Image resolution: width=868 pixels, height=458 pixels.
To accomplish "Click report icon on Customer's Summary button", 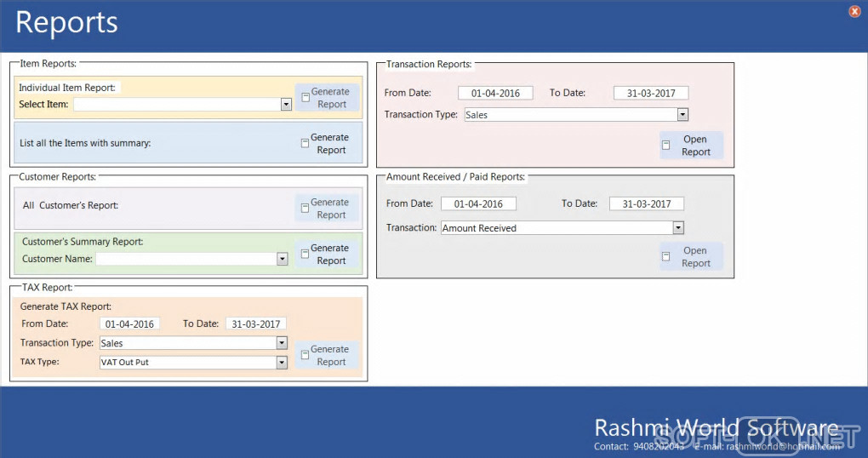I will pos(305,255).
